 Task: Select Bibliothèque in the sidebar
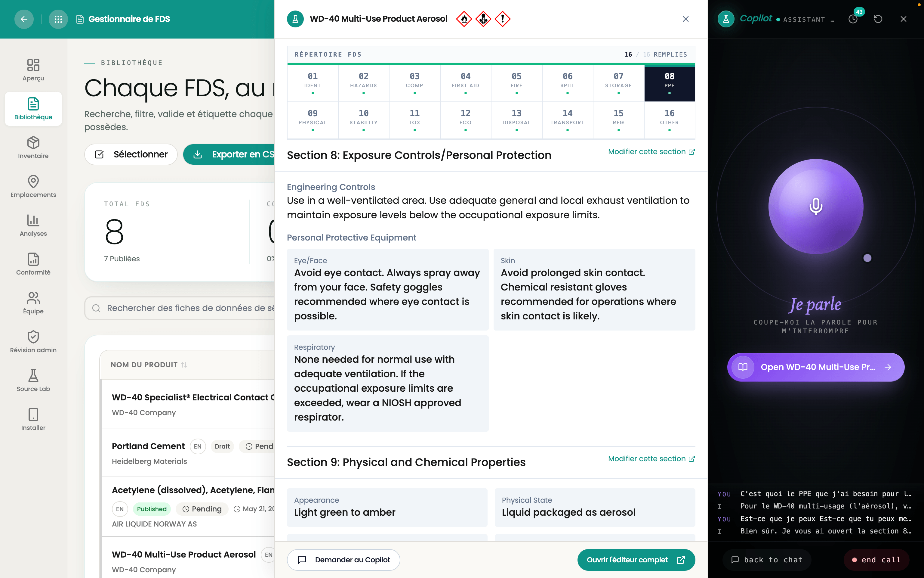[33, 109]
